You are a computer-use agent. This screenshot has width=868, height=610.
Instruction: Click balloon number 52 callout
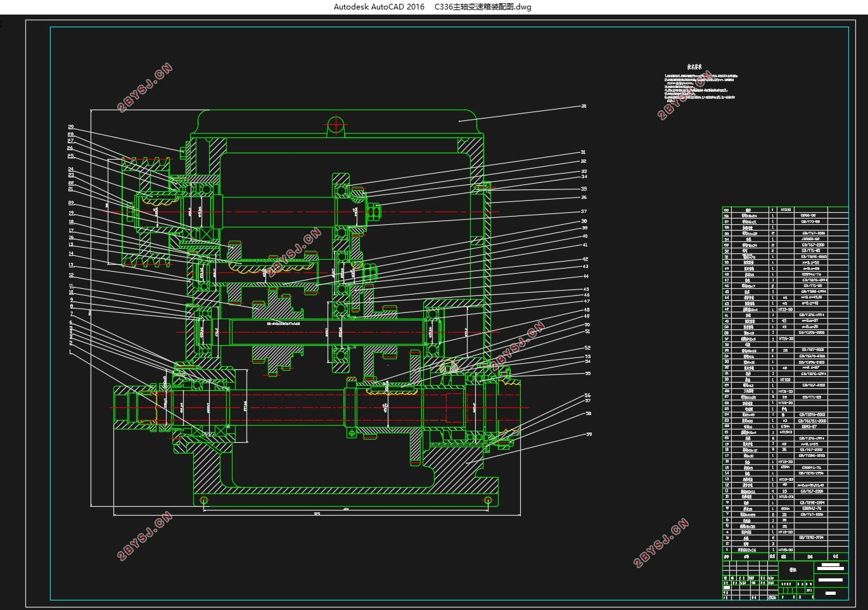pyautogui.click(x=587, y=348)
